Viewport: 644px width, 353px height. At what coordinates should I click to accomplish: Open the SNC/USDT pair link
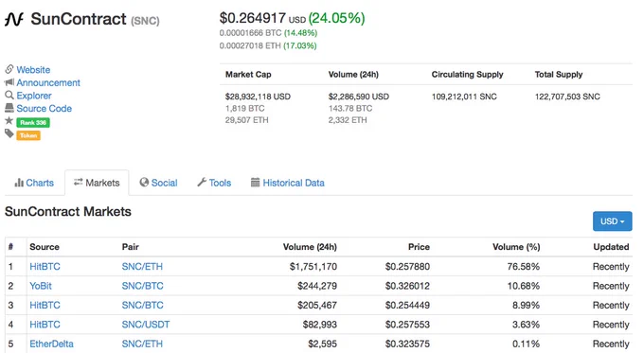pos(146,325)
